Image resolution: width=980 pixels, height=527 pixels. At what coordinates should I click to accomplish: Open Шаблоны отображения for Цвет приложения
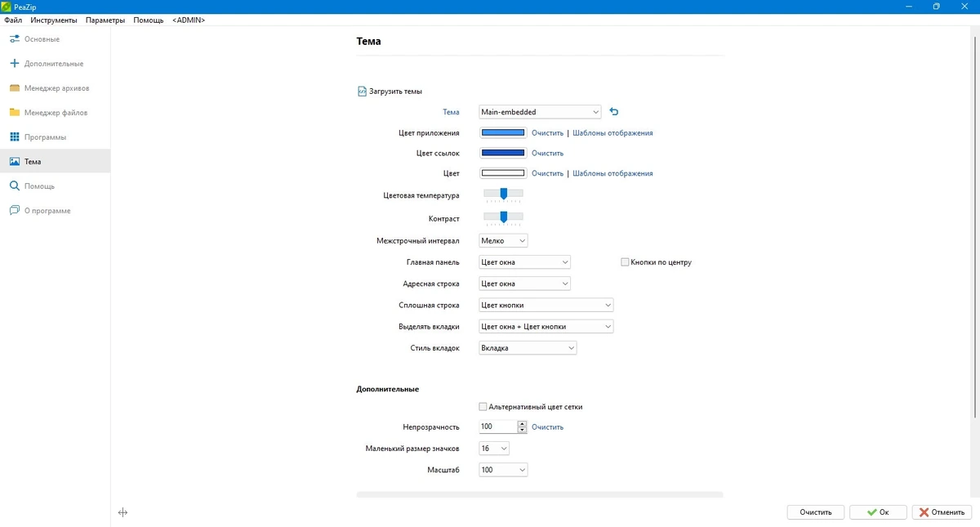[x=612, y=133]
